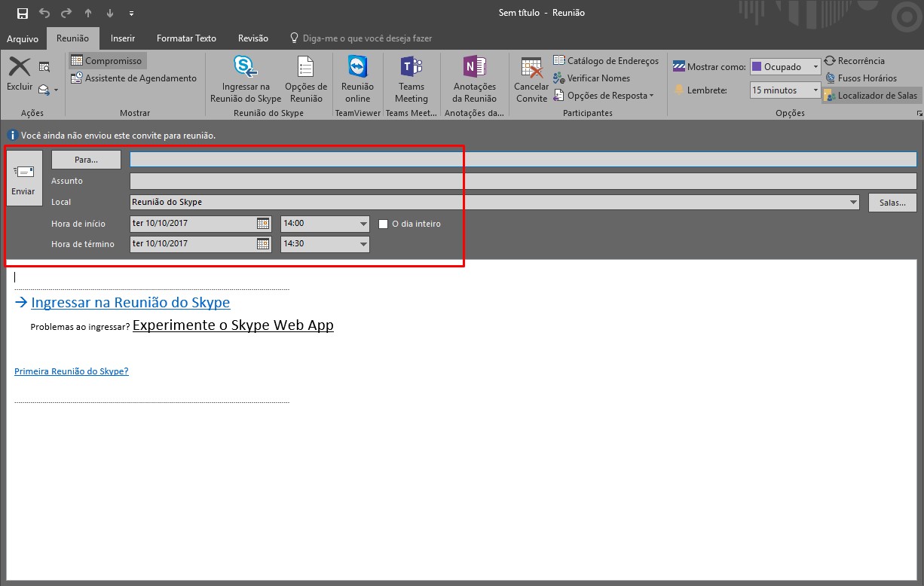The height and width of the screenshot is (586, 924).
Task: Check the O dia inteiro checkbox
Action: pos(384,224)
